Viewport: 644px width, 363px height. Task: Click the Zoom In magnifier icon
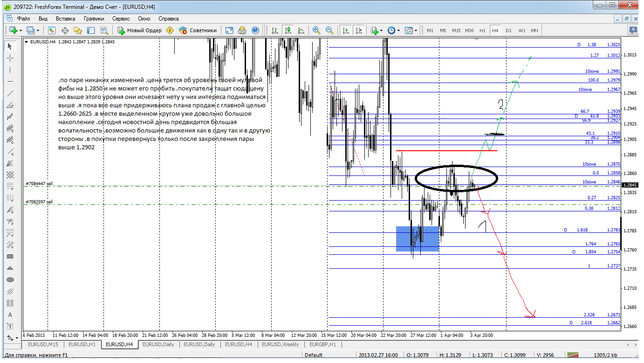click(316, 30)
